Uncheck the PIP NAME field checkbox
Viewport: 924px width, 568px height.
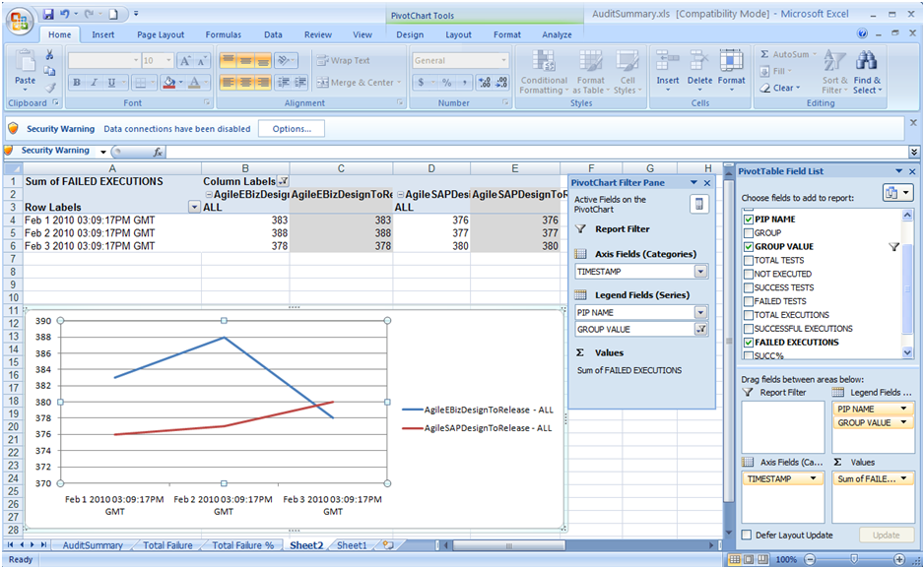tap(749, 220)
